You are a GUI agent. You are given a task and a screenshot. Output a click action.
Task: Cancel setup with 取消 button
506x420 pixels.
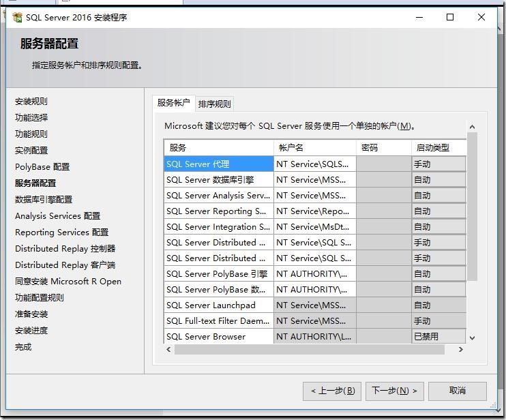tap(458, 391)
